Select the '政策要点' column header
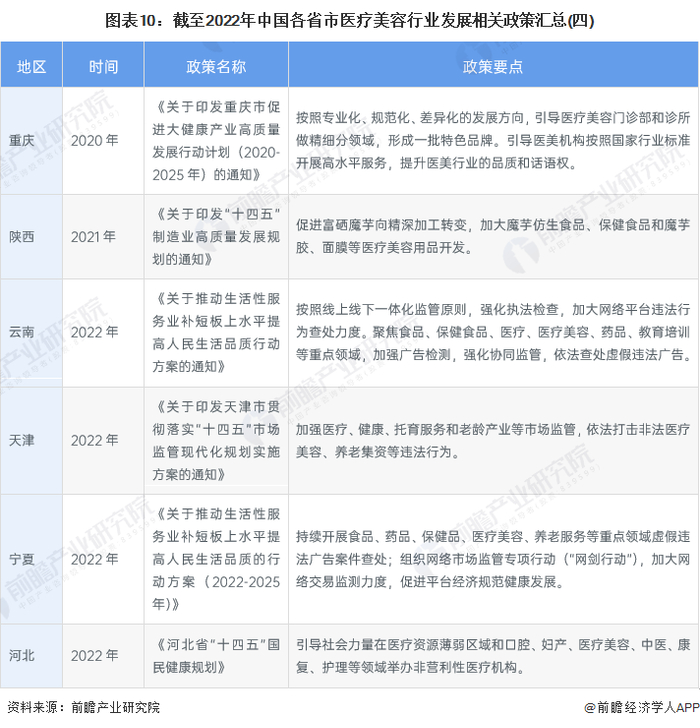This screenshot has height=728, width=700. click(x=493, y=67)
